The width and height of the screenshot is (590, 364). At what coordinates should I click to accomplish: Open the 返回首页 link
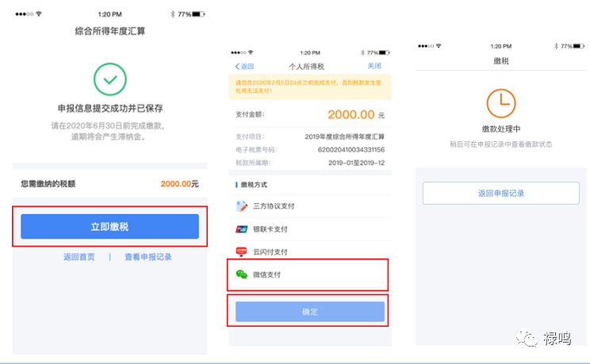click(79, 257)
